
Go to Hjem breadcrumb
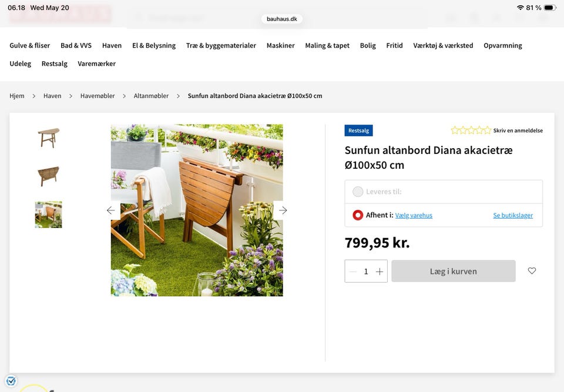17,96
